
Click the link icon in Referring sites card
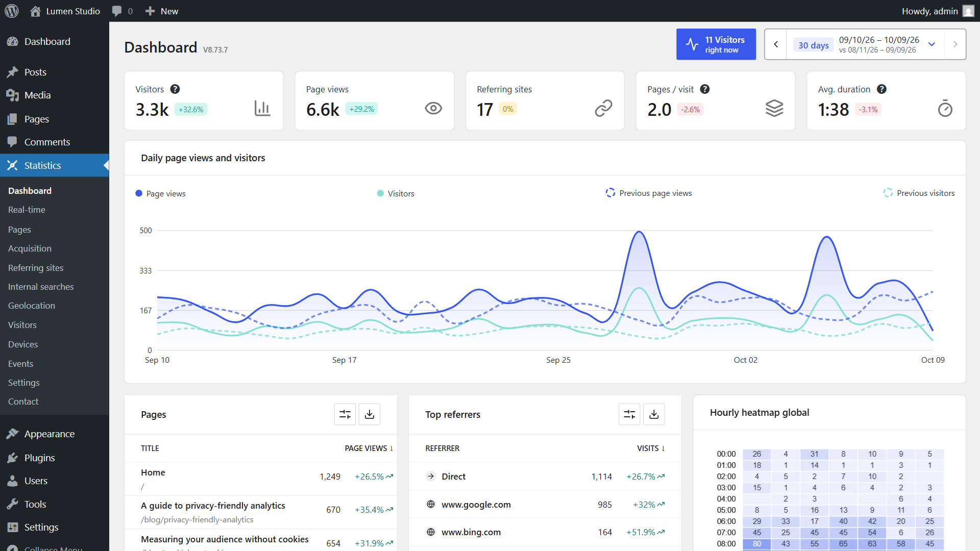(x=603, y=108)
